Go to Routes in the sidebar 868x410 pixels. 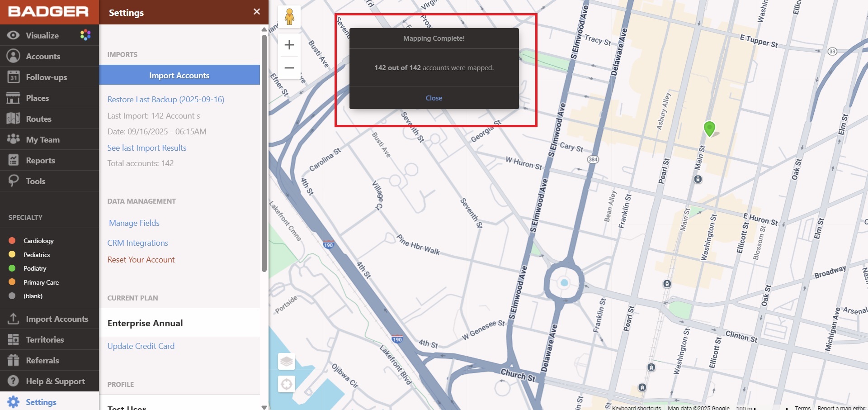click(38, 119)
